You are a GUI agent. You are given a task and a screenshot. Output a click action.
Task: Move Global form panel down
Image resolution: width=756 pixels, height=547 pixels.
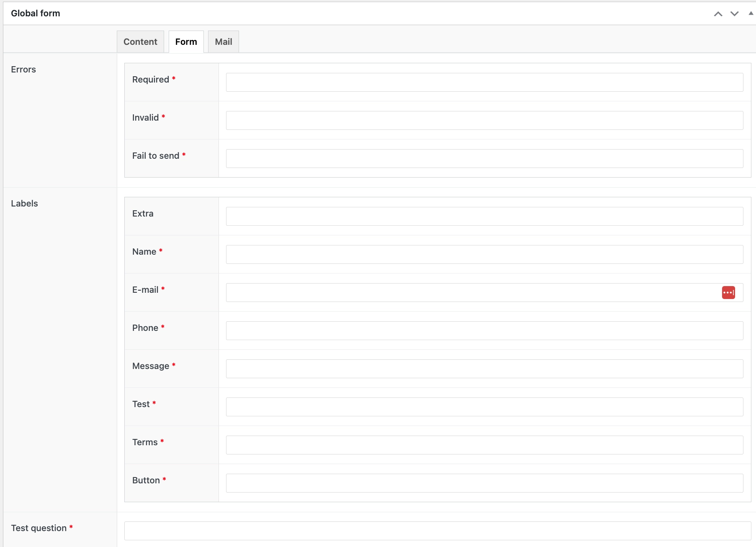coord(734,14)
